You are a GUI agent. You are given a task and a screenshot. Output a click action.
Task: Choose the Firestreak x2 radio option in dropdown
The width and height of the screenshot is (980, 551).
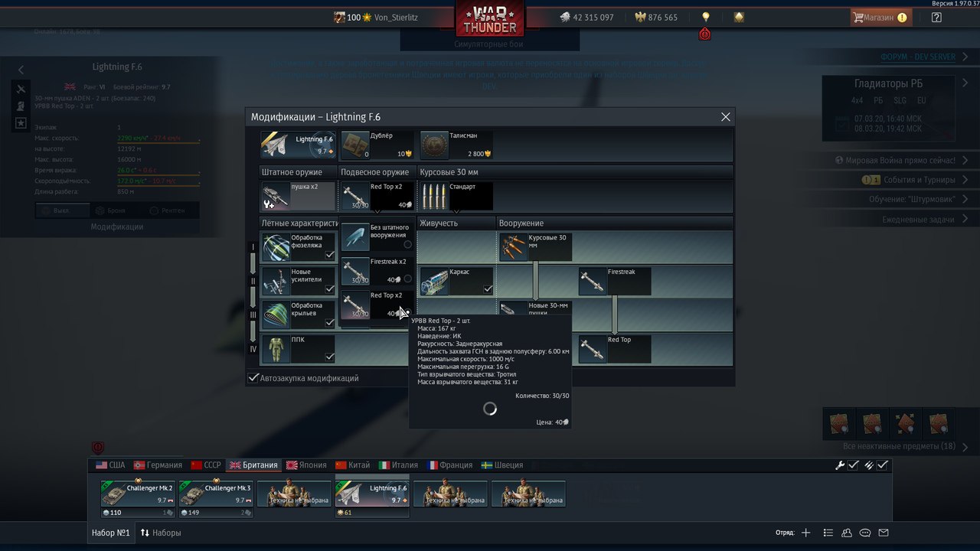[407, 279]
